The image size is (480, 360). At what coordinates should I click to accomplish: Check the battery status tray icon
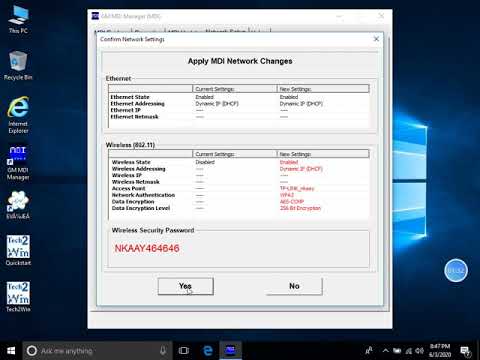tap(397, 351)
